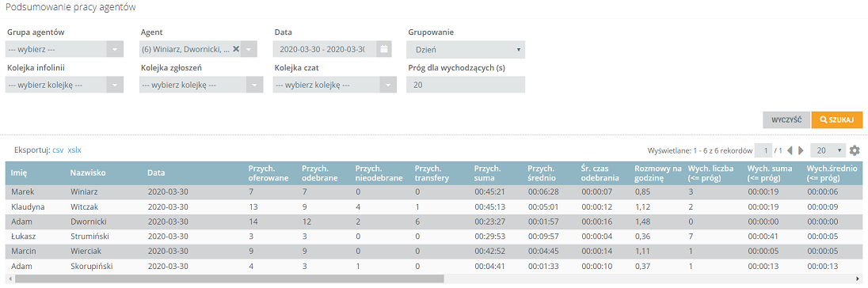The image size is (868, 288).
Task: Sort by Przych. oferowane column header
Action: (268, 173)
